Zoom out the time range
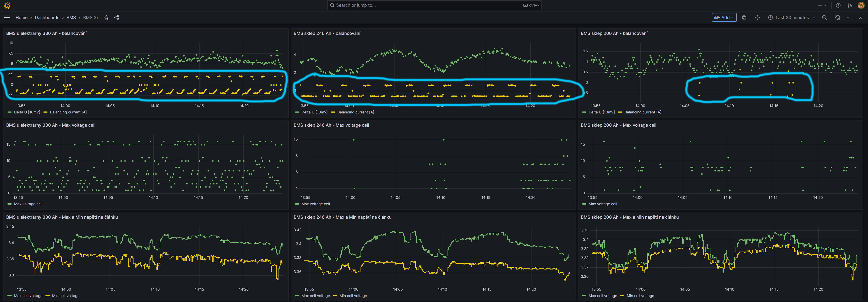Screen dimensions: 868x302 pos(824,18)
